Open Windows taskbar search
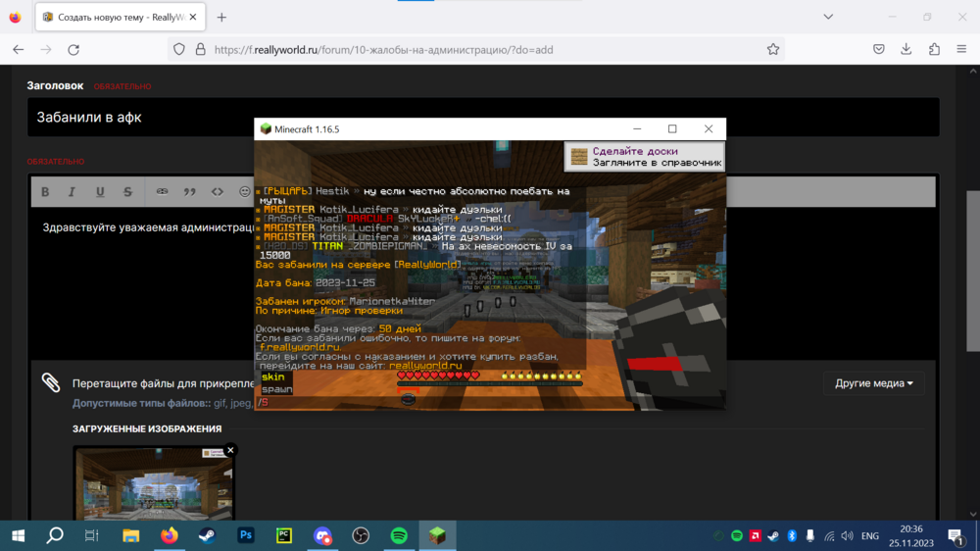Screen dimensions: 980x551 [x=55, y=536]
